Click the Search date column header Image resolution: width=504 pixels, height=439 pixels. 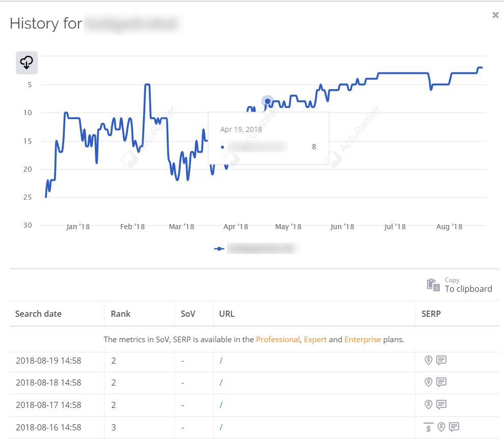pyautogui.click(x=38, y=314)
